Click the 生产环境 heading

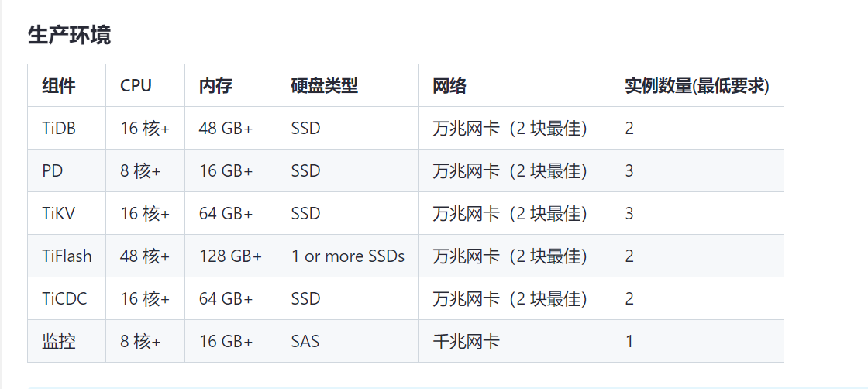coord(69,35)
